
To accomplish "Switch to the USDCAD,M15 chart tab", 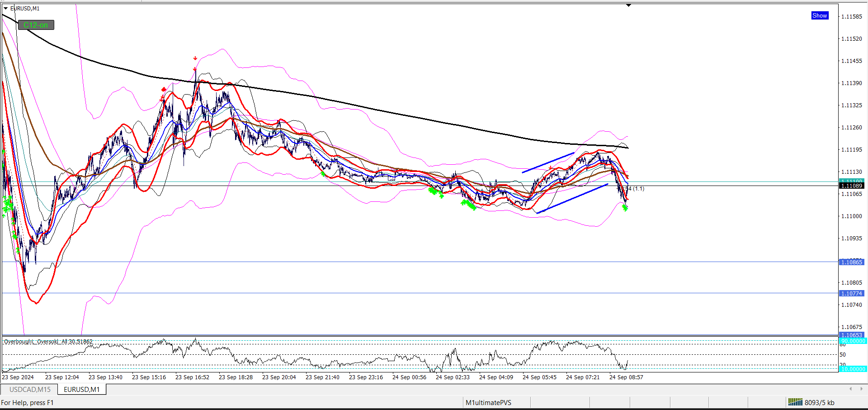I will click(30, 389).
